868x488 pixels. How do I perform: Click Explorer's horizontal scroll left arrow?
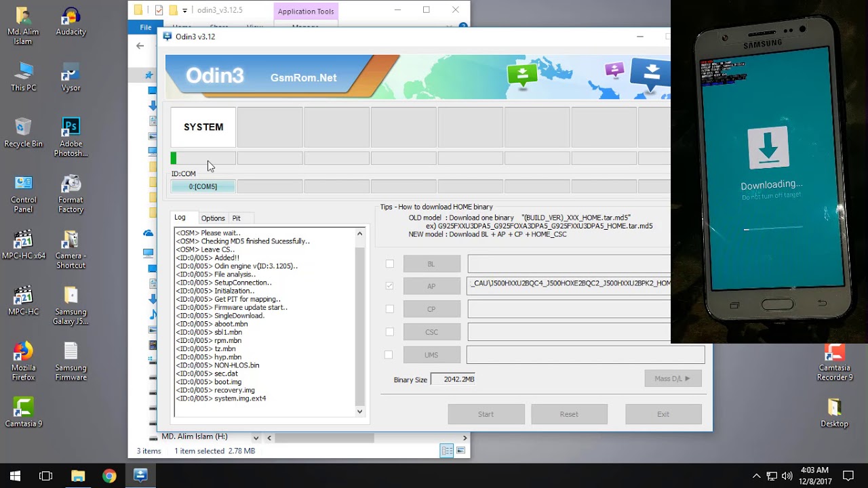point(269,438)
